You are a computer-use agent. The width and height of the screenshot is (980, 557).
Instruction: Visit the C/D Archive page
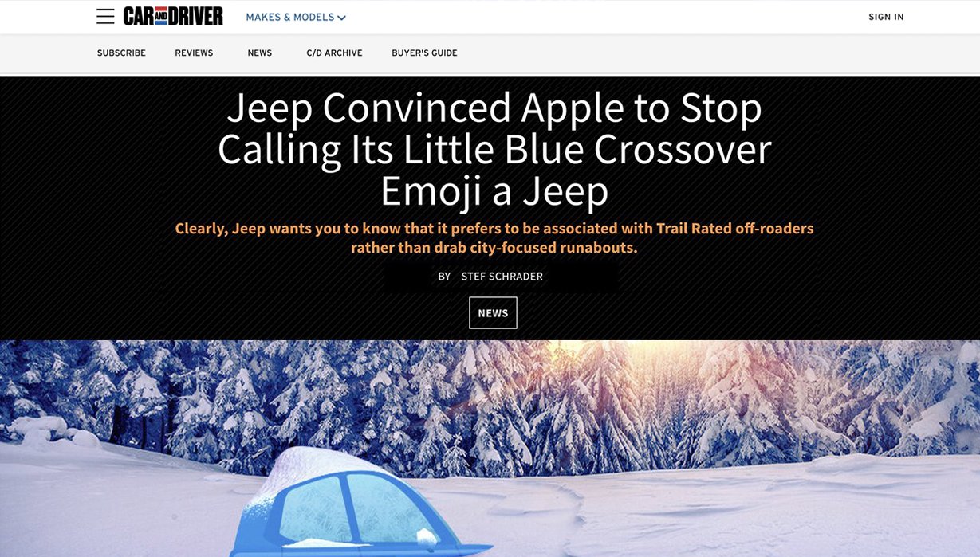click(334, 53)
